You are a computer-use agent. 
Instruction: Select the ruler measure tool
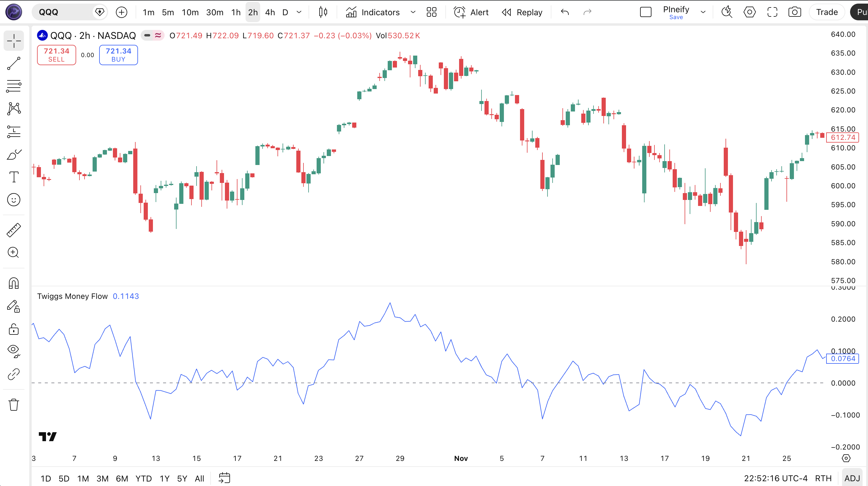[14, 230]
